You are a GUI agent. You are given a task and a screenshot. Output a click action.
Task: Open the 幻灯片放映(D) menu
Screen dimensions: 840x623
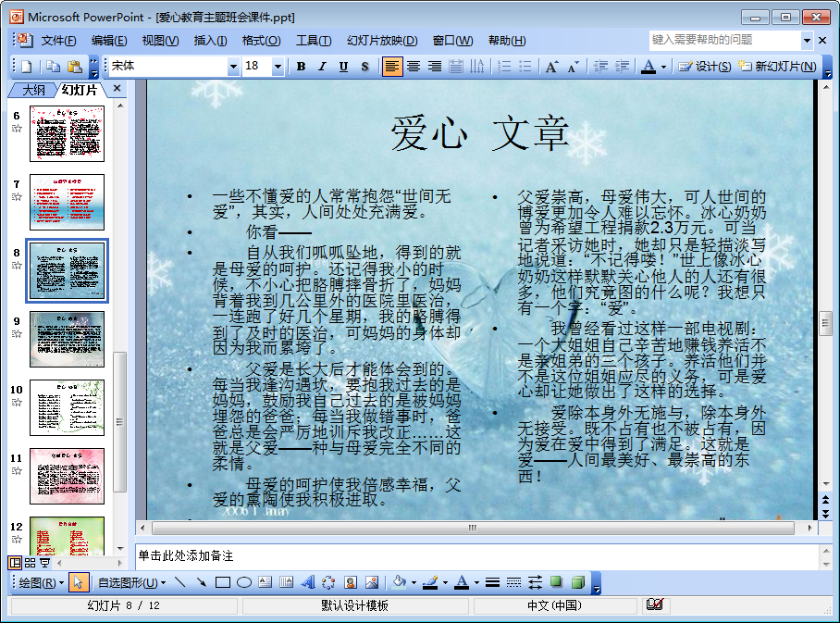[382, 41]
